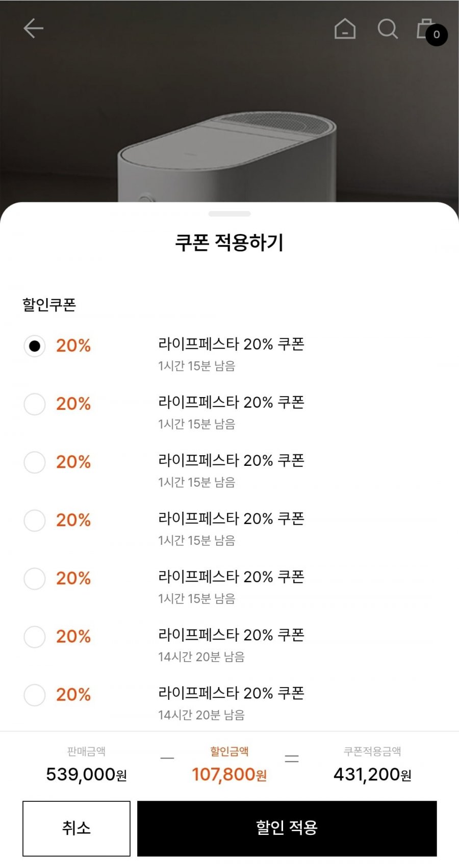Image resolution: width=459 pixels, height=868 pixels.
Task: Click the 539,000원 sale price
Action: point(86,774)
